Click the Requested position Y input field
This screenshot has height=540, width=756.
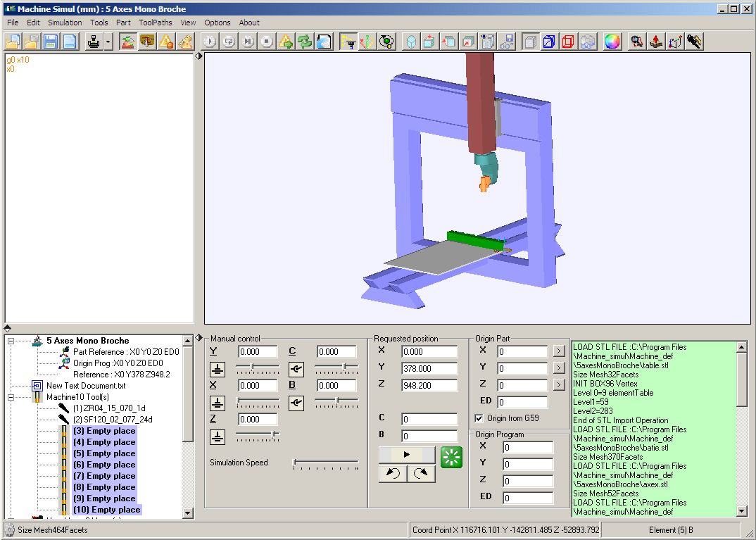tap(429, 368)
